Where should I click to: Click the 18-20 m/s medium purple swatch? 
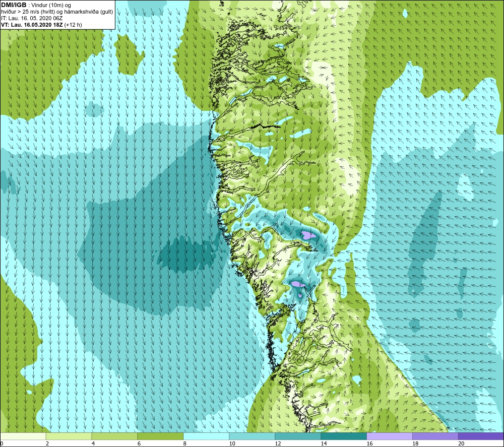click(435, 436)
